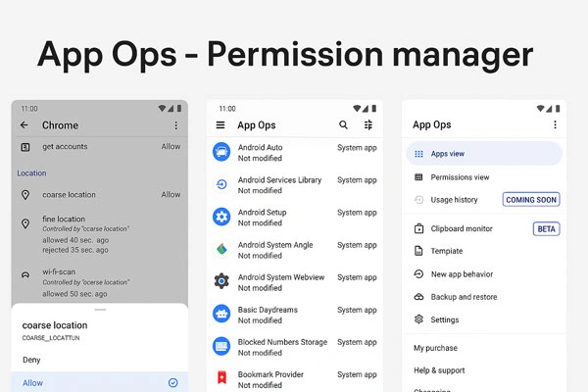
Task: Open Basic Daydreams app entry
Action: 295,315
